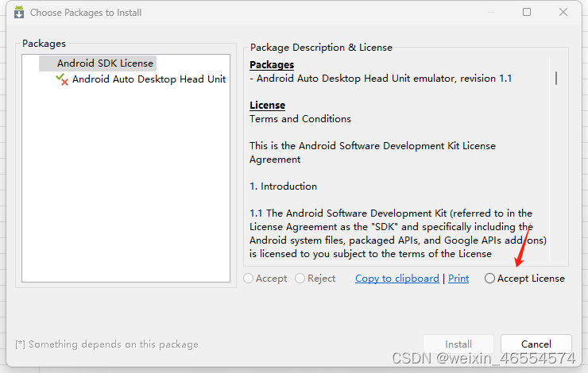Select the Accept License radio button
The height and width of the screenshot is (373, 588).
489,279
